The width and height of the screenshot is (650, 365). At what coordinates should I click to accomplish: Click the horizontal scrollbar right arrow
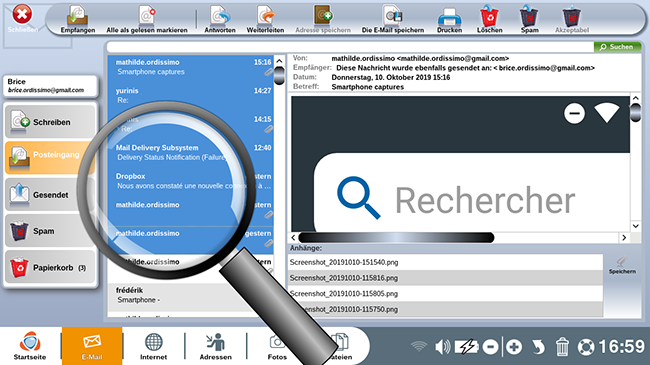point(624,238)
